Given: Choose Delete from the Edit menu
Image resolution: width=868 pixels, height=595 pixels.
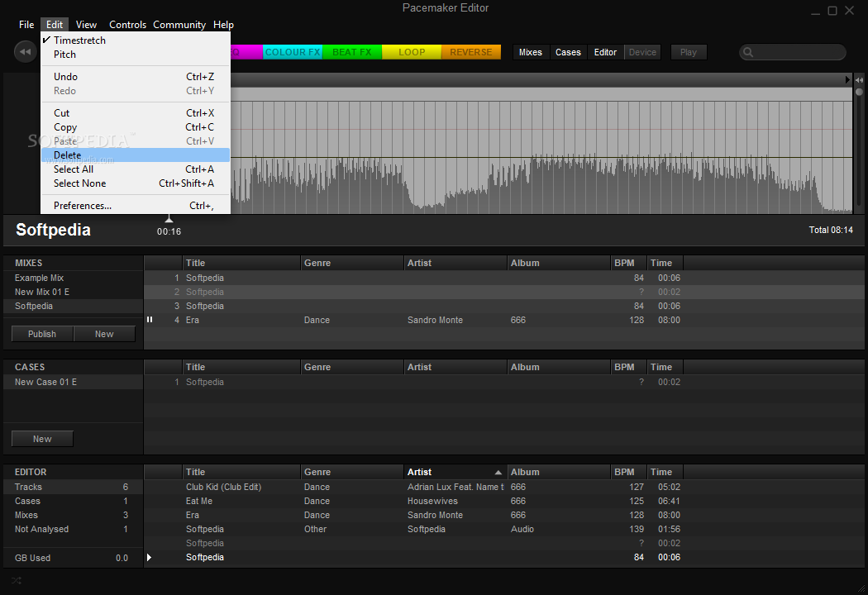Looking at the screenshot, I should 136,155.
